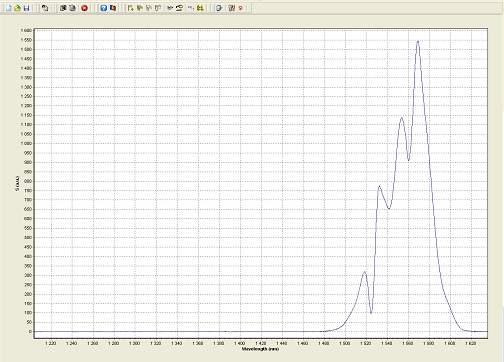
Task: Click the small blue arrow toolbar icon
Action: (170, 8)
